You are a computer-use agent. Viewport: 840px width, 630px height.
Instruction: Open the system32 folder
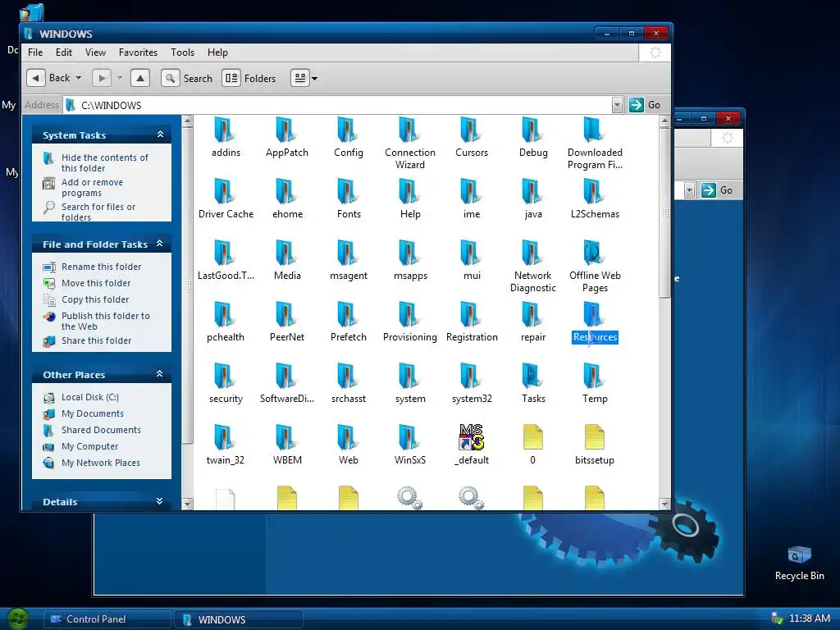tap(472, 384)
